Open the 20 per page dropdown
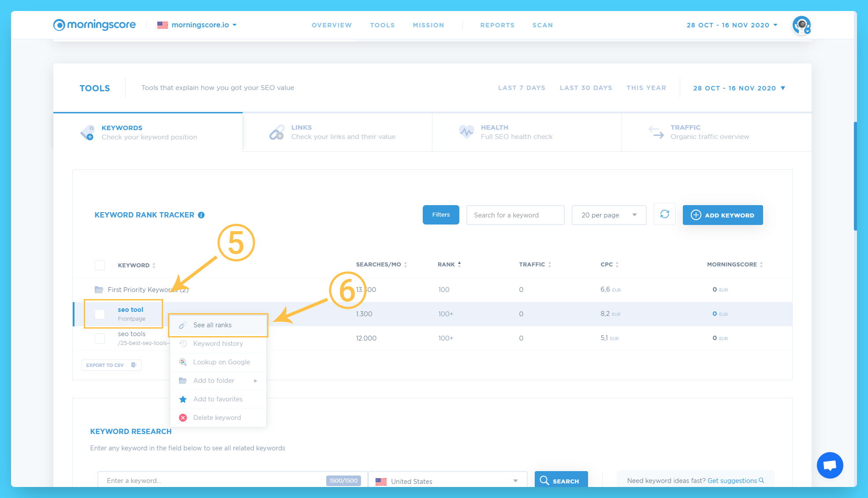The width and height of the screenshot is (868, 498). pos(608,215)
